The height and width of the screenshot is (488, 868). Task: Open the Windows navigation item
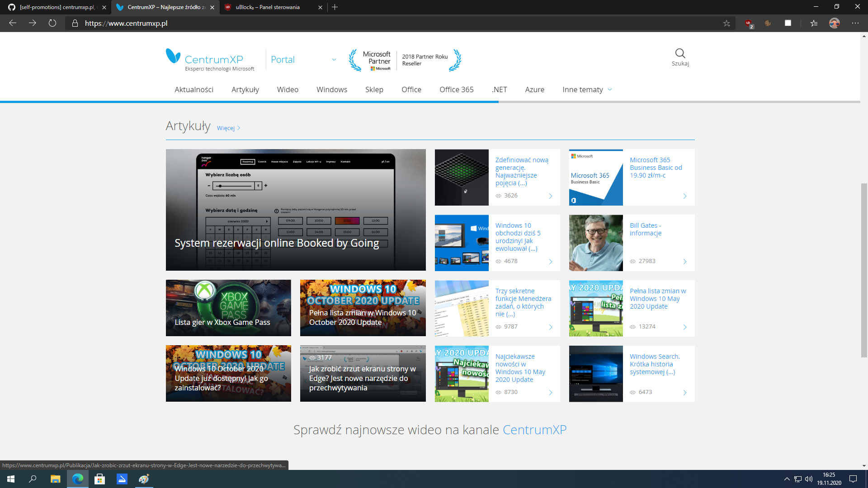(x=332, y=89)
